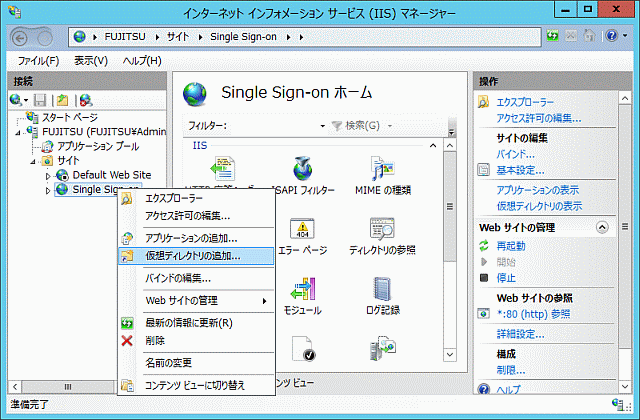Click the connect globe icon in Connections toolbar
The width and height of the screenshot is (640, 420).
coord(16,100)
